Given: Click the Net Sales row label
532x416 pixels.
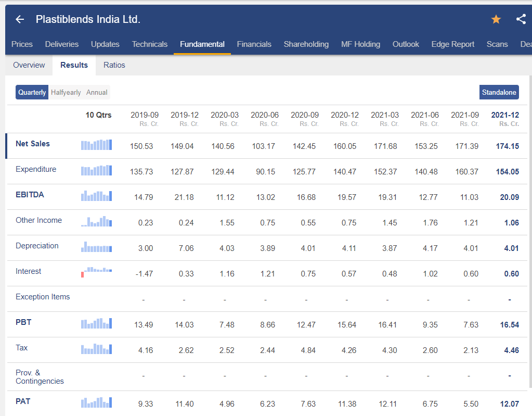Looking at the screenshot, I should point(33,144).
